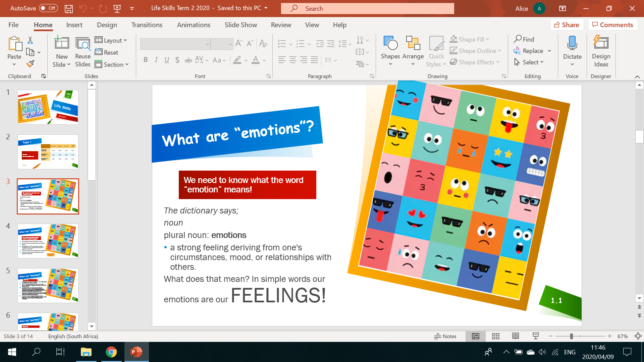Switch to the Design tab

(x=107, y=25)
